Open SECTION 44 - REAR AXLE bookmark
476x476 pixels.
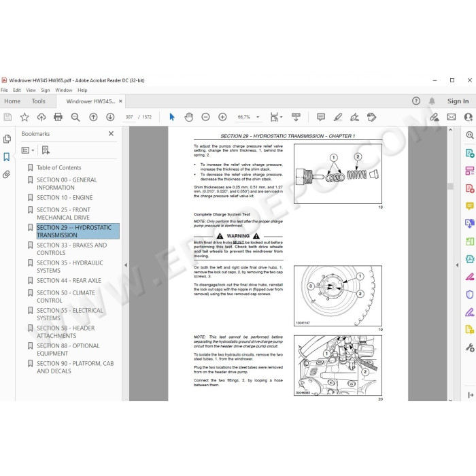69,280
